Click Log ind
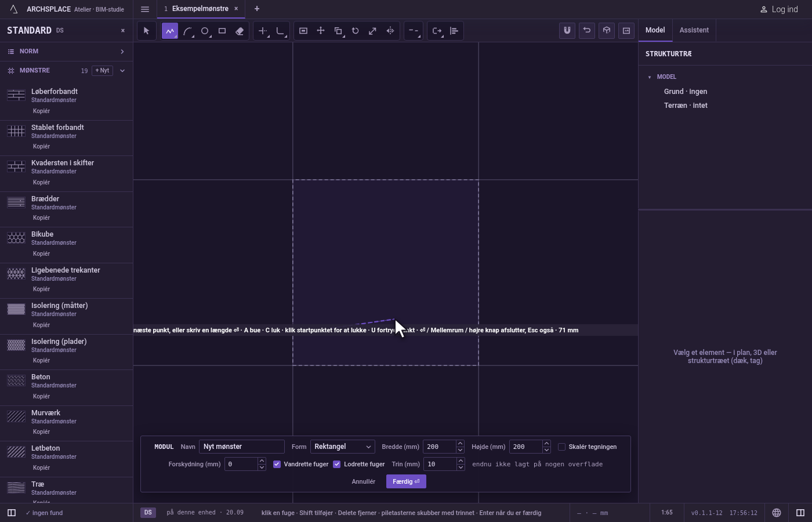This screenshot has width=812, height=522. click(x=779, y=9)
